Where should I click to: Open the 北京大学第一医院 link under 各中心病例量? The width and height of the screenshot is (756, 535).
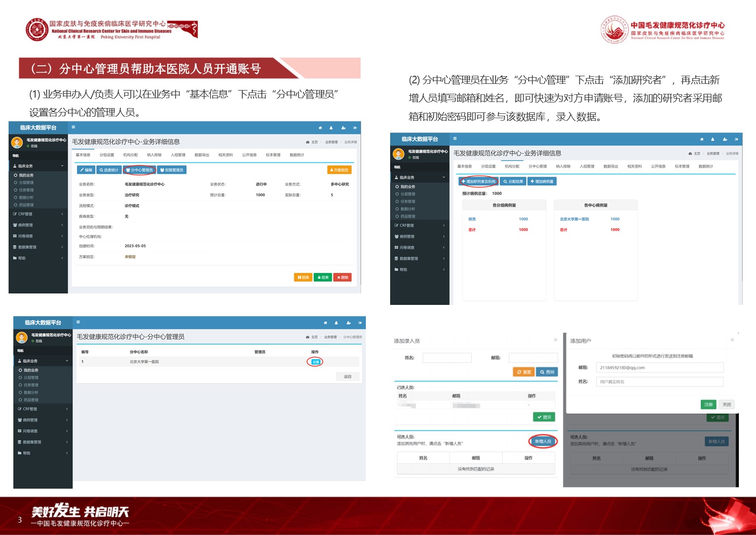(574, 219)
